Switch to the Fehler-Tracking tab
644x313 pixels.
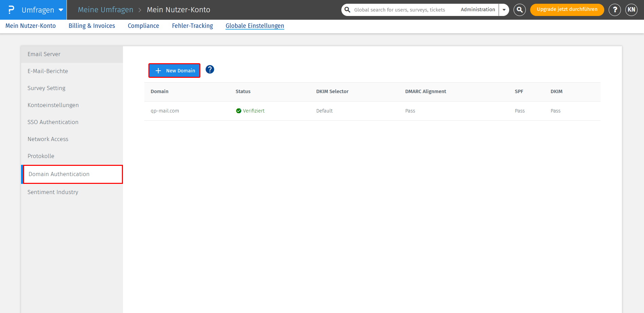(192, 26)
